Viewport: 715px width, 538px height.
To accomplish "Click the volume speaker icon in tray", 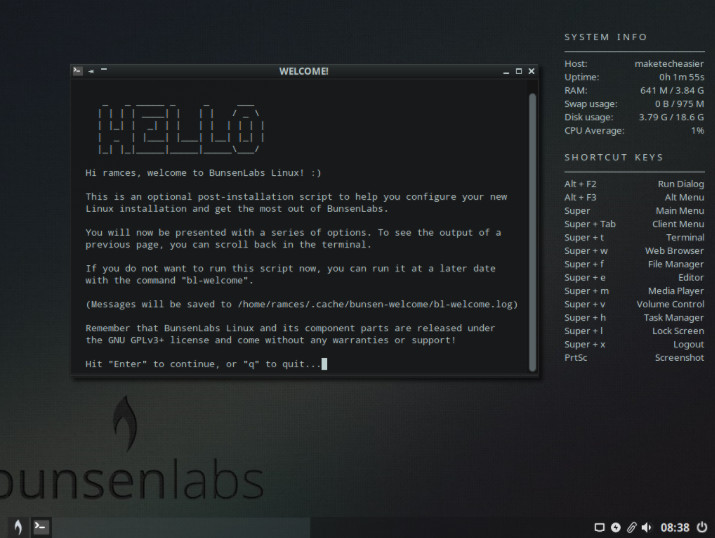I will pos(647,528).
